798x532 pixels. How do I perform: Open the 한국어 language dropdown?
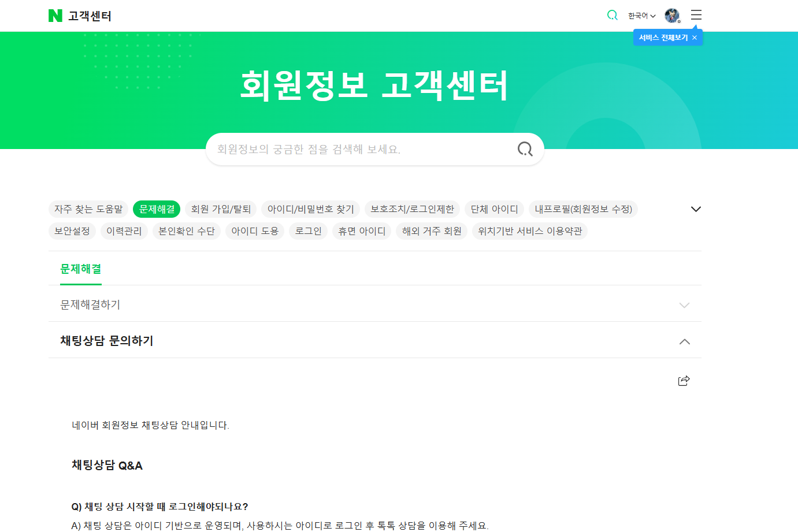click(x=640, y=16)
